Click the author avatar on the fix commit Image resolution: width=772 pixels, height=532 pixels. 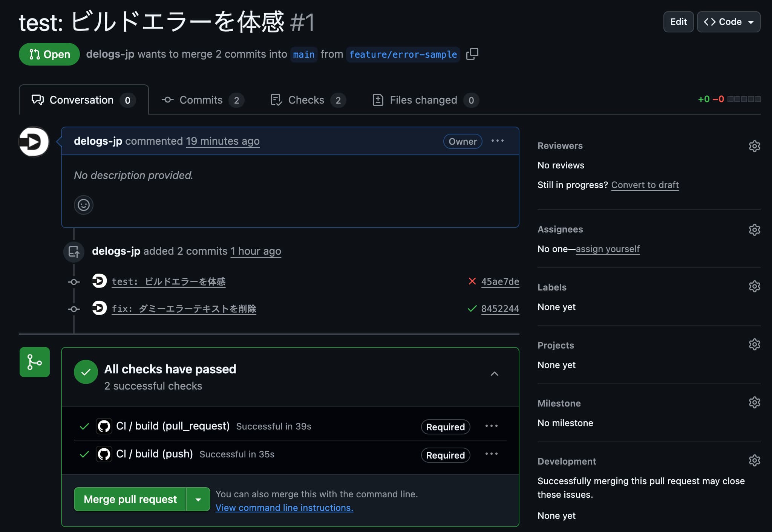[x=100, y=308]
